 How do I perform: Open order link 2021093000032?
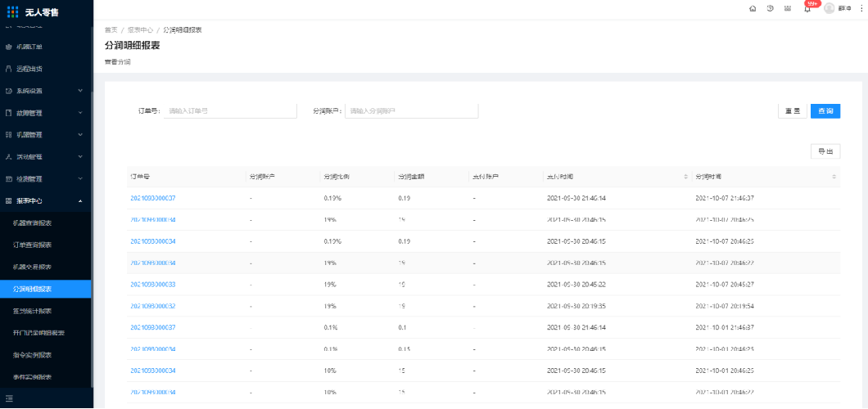point(153,306)
